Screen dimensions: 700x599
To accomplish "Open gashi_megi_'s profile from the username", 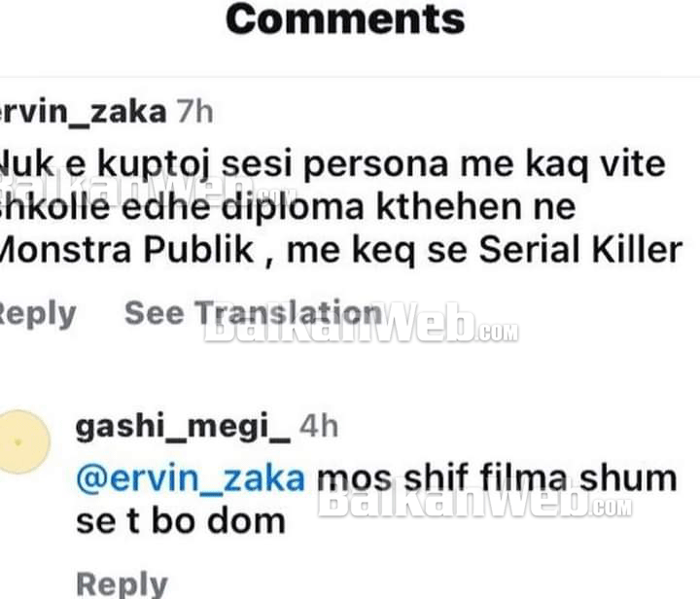I will tap(183, 428).
